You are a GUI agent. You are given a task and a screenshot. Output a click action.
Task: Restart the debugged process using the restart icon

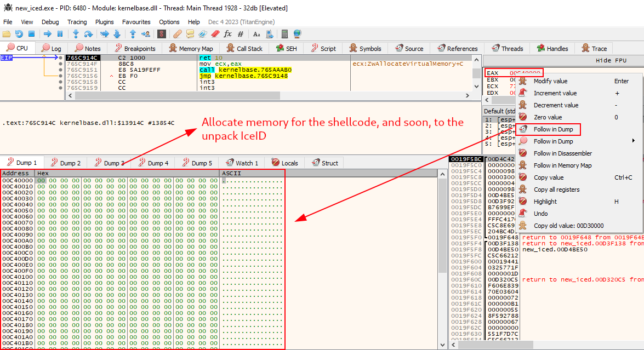[18, 34]
